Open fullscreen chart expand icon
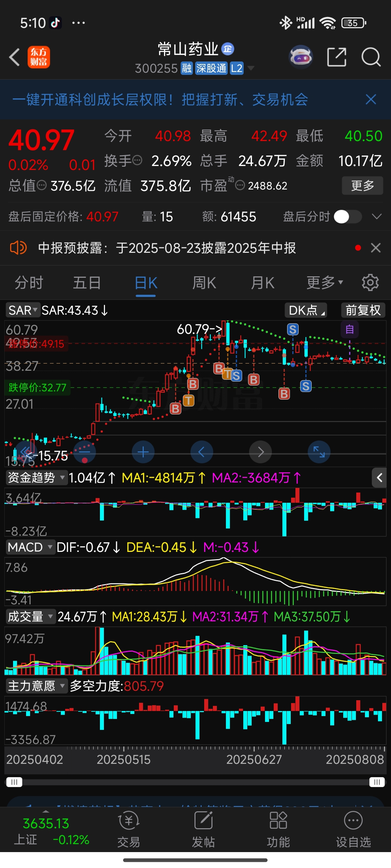This screenshot has height=868, width=391. (319, 452)
